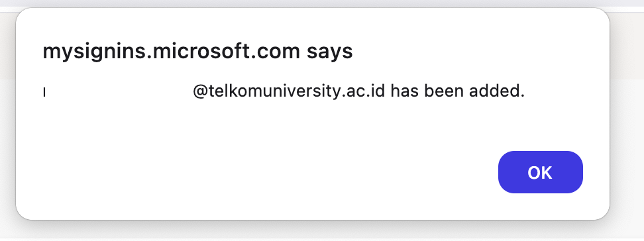Click the OK button in the dialog
The width and height of the screenshot is (644, 241).
[x=540, y=172]
